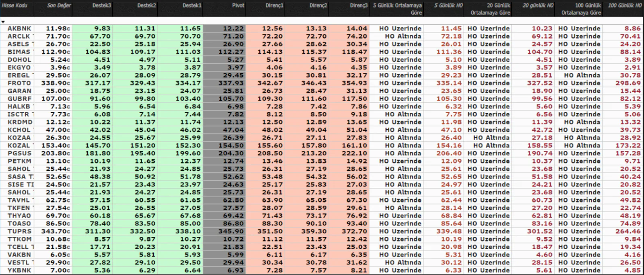Select the THYAO stock code

click(x=19, y=216)
